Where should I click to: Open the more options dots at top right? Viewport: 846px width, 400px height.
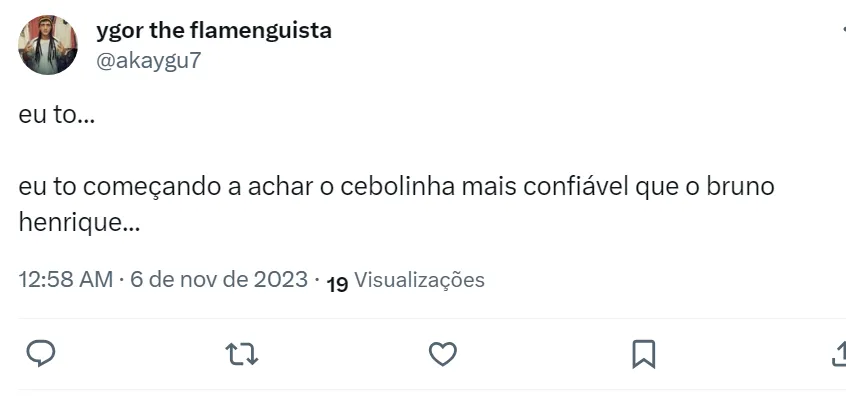(840, 30)
